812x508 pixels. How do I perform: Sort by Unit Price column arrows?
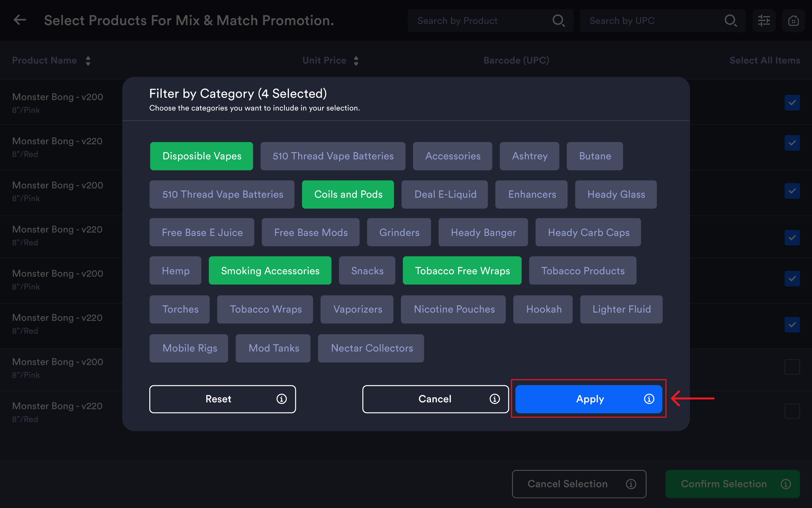click(x=356, y=61)
